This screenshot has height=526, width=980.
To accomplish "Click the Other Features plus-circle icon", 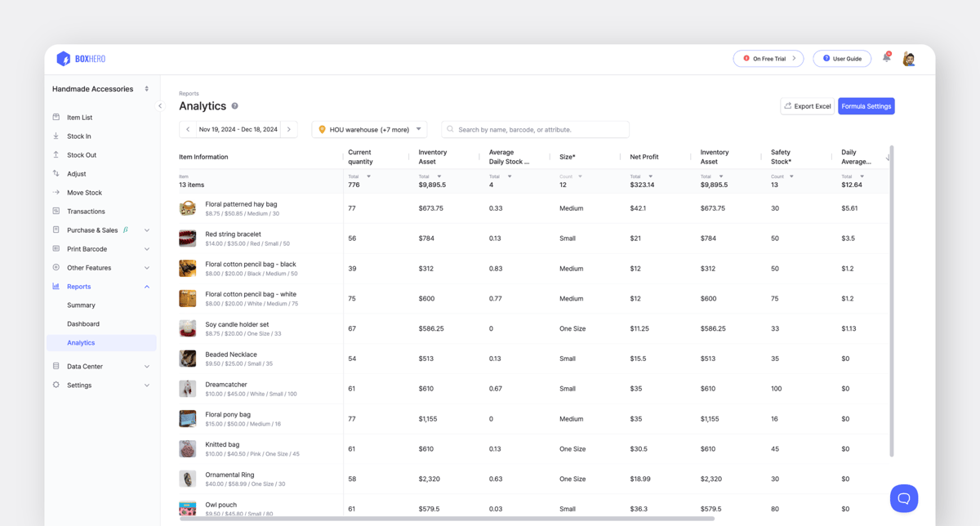I will point(57,267).
